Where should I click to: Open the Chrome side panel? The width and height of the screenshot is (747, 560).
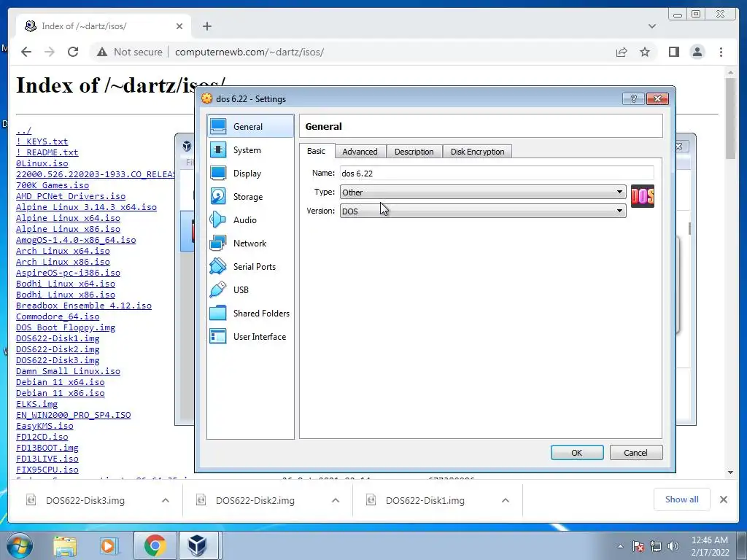[673, 52]
